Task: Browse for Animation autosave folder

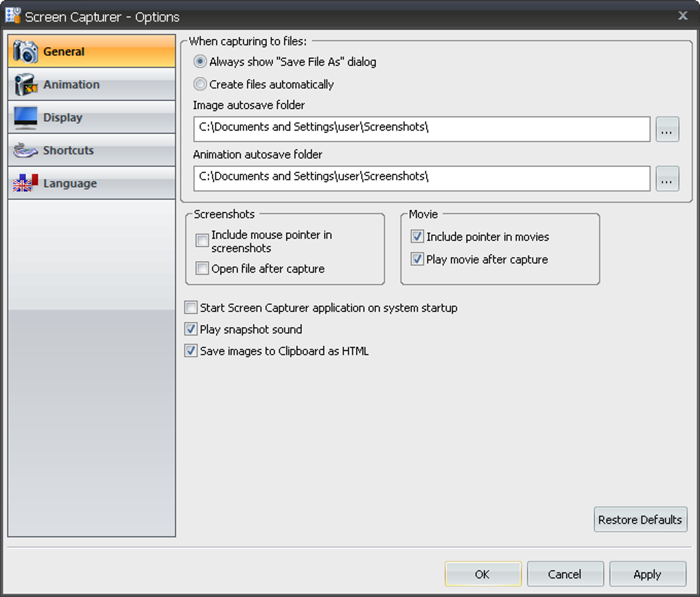Action: pyautogui.click(x=667, y=178)
